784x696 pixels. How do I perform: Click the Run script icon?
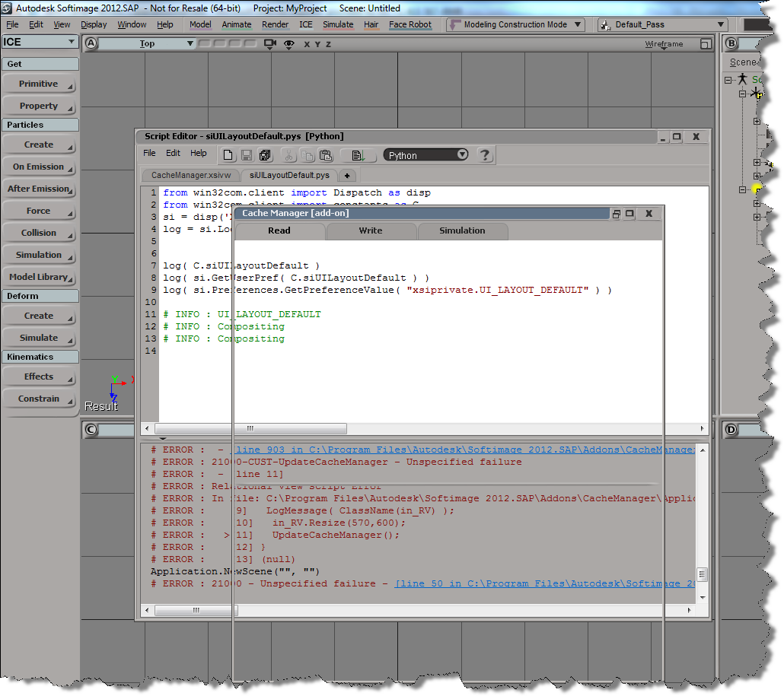coord(358,155)
